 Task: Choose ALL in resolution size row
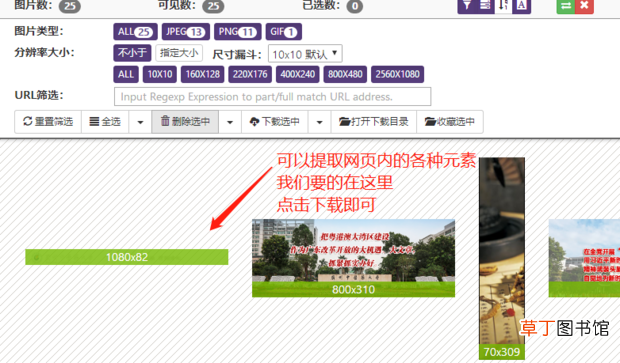coord(126,74)
